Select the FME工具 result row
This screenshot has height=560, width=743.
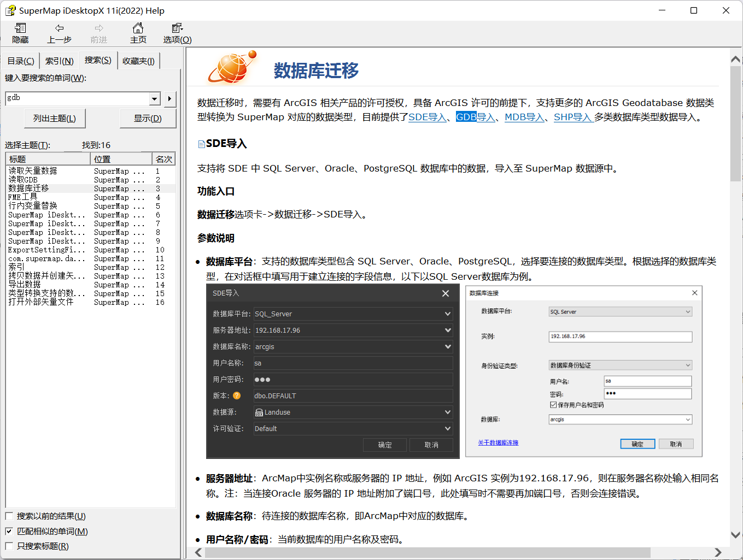pyautogui.click(x=91, y=197)
